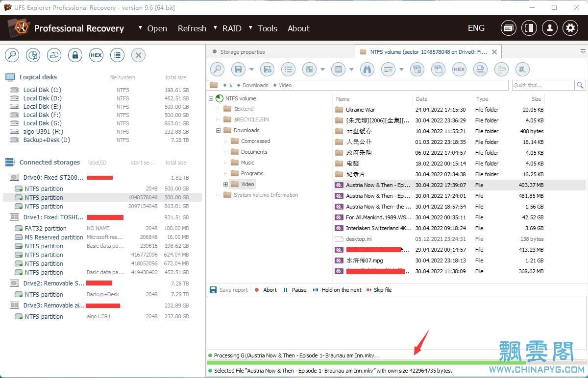
Task: Click Save report button
Action: pos(229,290)
